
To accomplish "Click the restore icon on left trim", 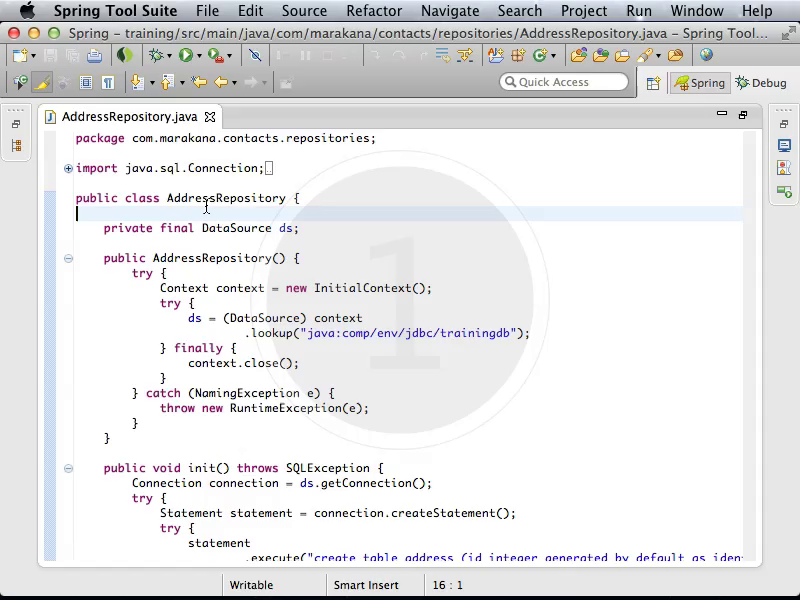I will coord(16,124).
